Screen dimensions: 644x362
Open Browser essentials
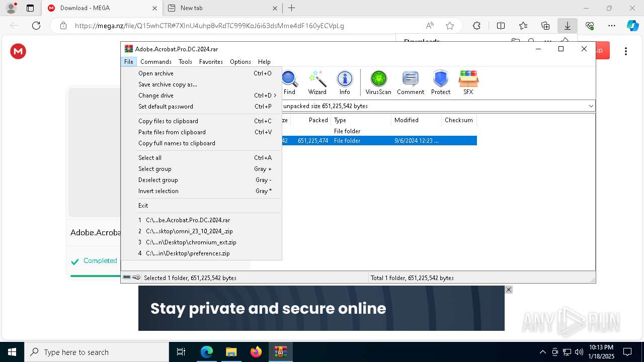[x=590, y=26]
